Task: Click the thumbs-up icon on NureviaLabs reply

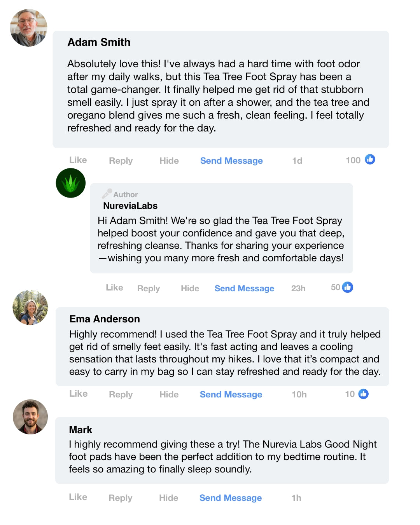Action: (x=348, y=287)
